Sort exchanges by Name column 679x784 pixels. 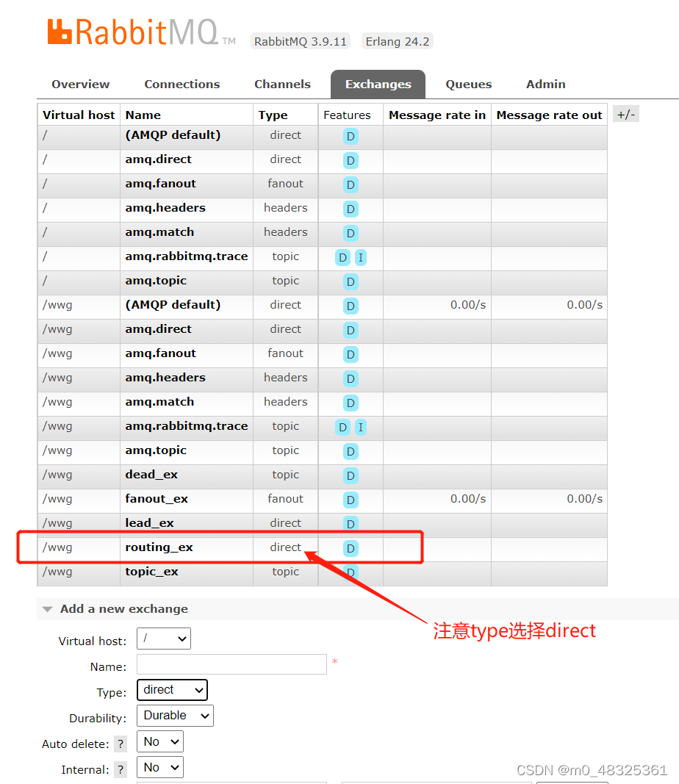coord(143,115)
